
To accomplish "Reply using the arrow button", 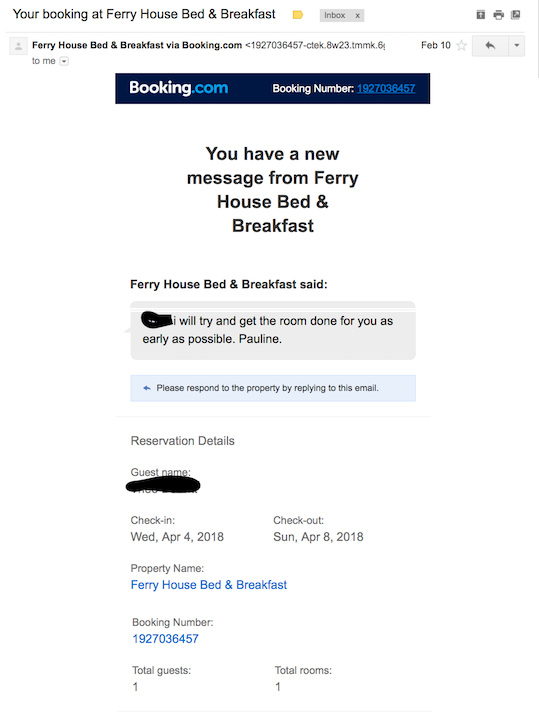I will 490,45.
